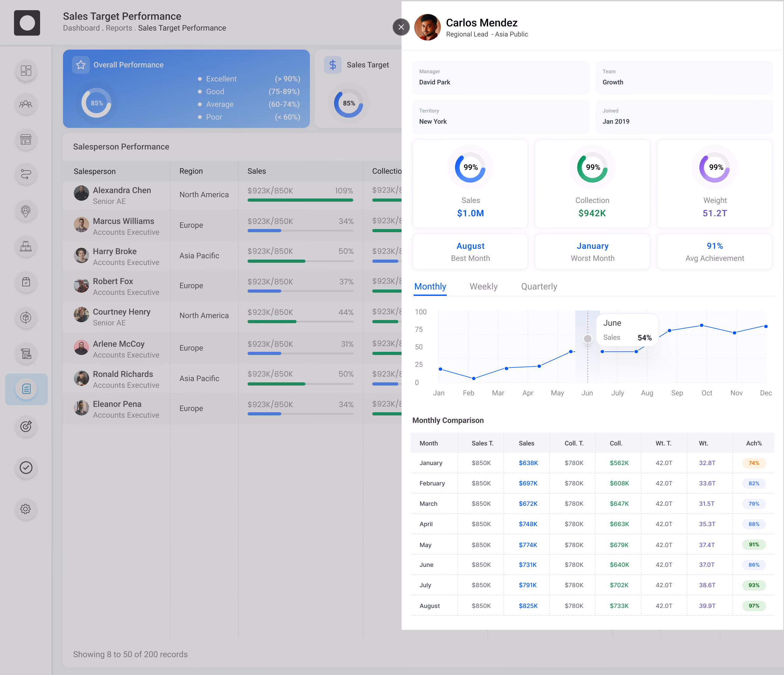Click January's 74% achievement badge
The width and height of the screenshot is (784, 675).
[x=754, y=463]
